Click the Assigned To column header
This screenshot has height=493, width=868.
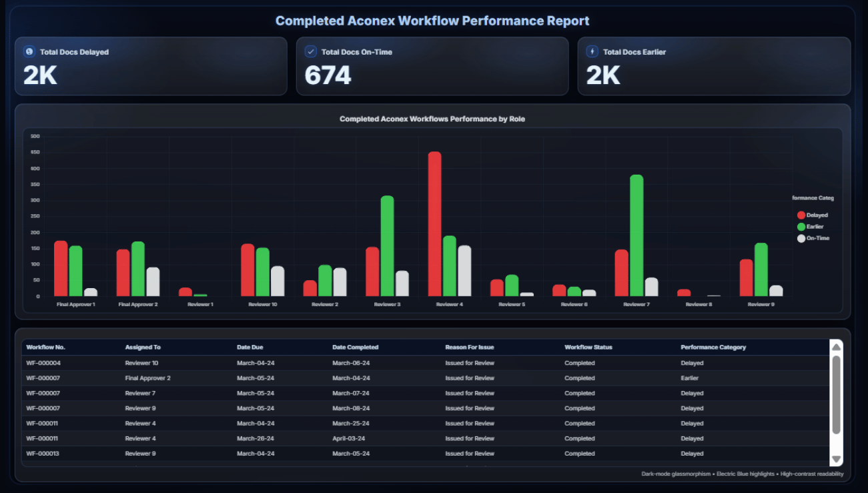point(143,348)
